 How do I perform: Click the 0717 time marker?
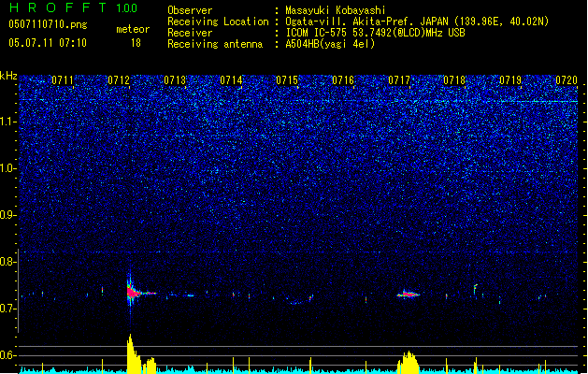399,80
